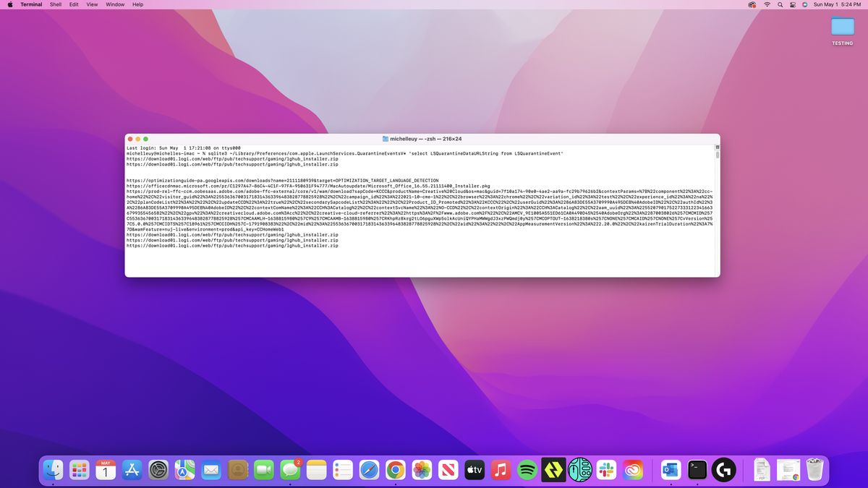Viewport: 868px width, 488px height.
Task: Open the Wi-Fi status menu
Action: (767, 4)
